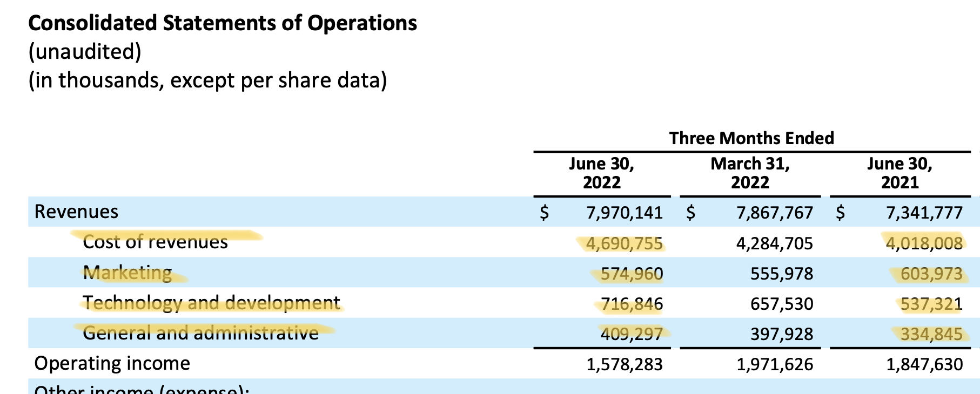The height and width of the screenshot is (394, 980).
Task: Click the Revenues value 7,341,777
Action: click(924, 213)
